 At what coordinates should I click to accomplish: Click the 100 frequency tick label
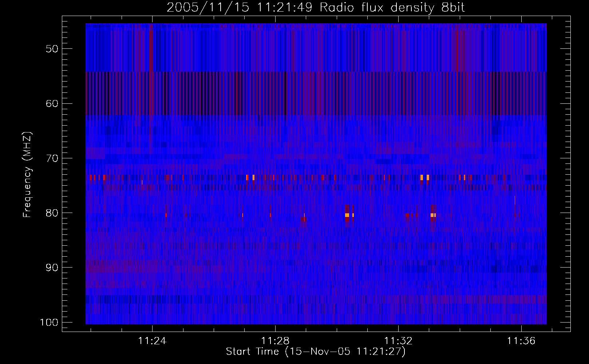(49, 323)
